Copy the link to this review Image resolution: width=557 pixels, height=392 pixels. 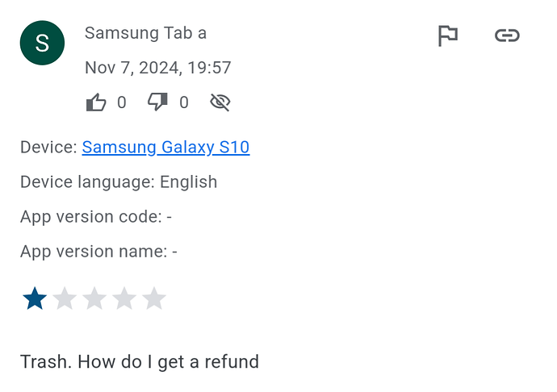point(507,35)
